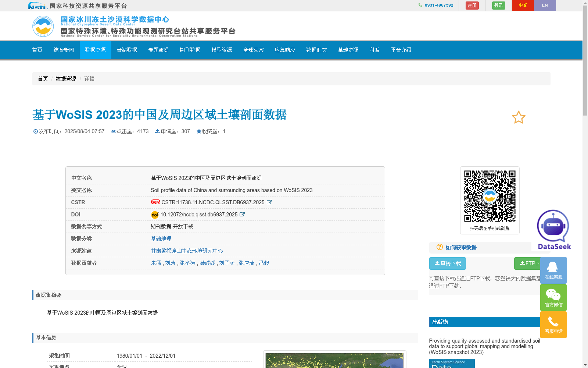The image size is (588, 368).
Task: Click the question mark icon near 如何获取数据
Action: click(440, 247)
